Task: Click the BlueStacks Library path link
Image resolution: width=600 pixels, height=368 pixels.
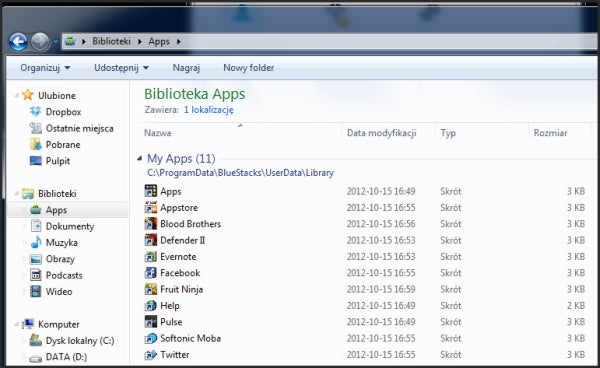Action: (240, 173)
